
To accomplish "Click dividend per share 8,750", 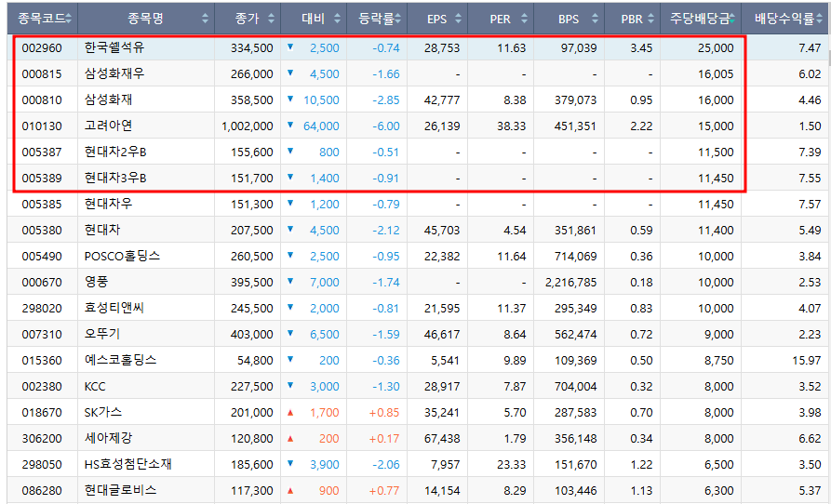I will tap(718, 361).
